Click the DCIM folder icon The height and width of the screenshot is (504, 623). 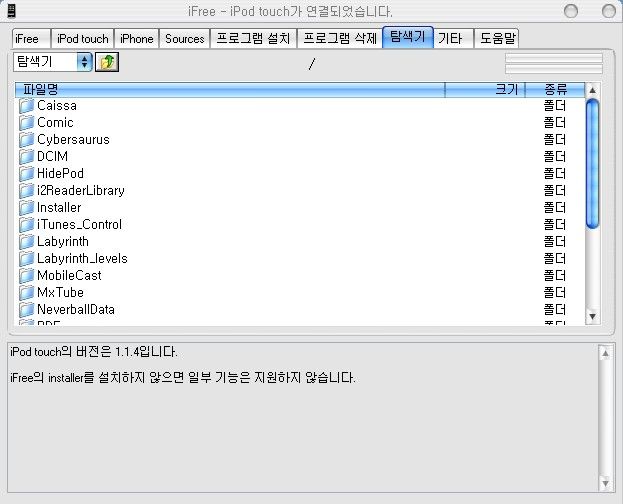(x=27, y=157)
